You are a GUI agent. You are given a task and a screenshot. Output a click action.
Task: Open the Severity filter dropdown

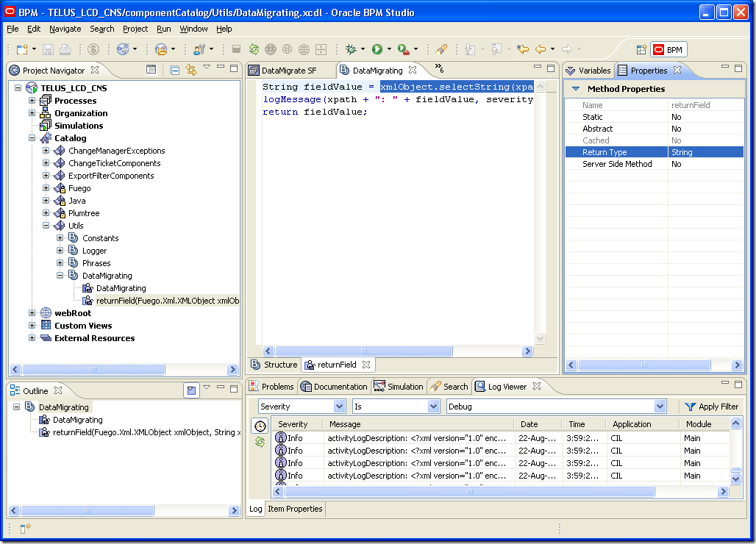(340, 407)
